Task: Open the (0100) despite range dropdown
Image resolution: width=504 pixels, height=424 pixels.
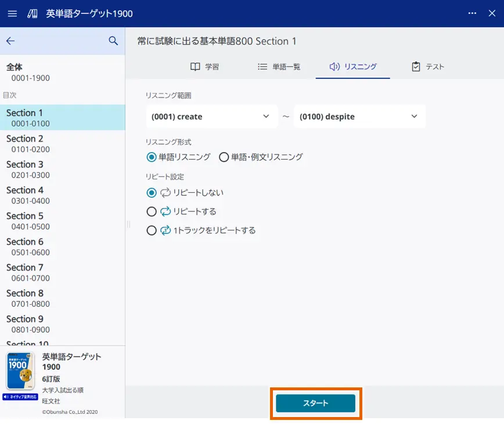Action: [359, 116]
